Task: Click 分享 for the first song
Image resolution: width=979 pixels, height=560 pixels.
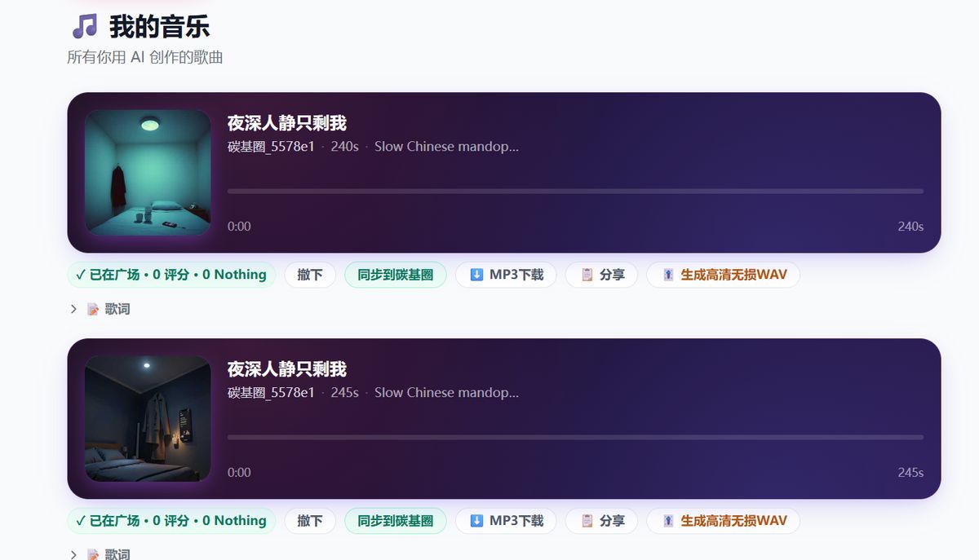Action: point(602,275)
